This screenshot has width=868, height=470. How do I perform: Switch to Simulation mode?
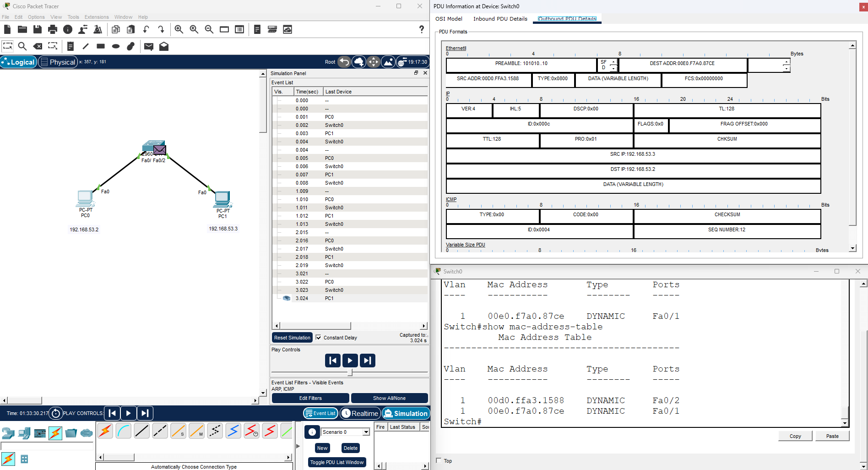click(x=406, y=413)
